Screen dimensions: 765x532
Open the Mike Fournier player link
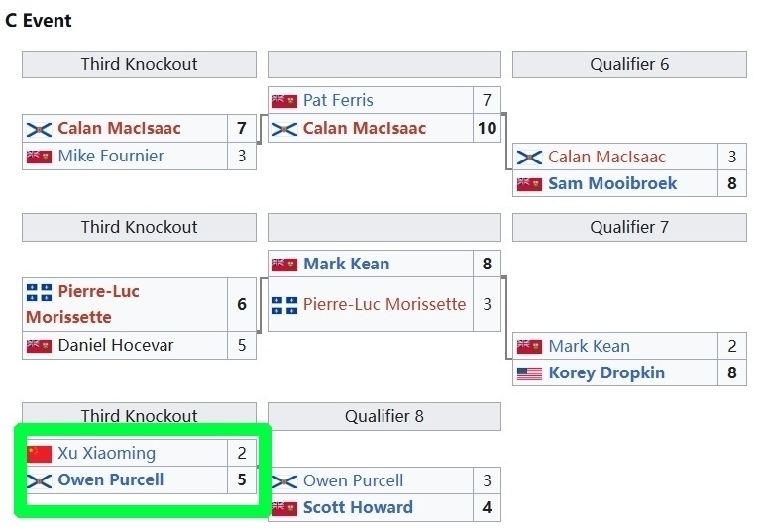click(x=111, y=157)
